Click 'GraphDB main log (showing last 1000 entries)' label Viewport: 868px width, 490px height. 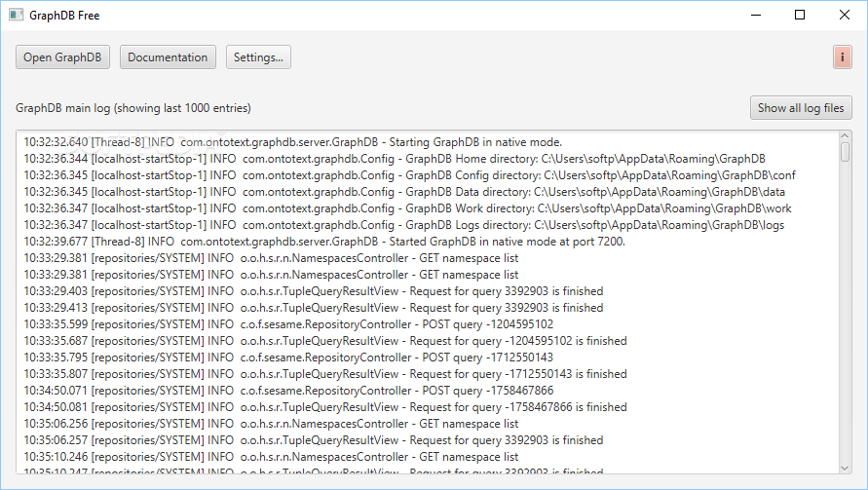[x=133, y=108]
